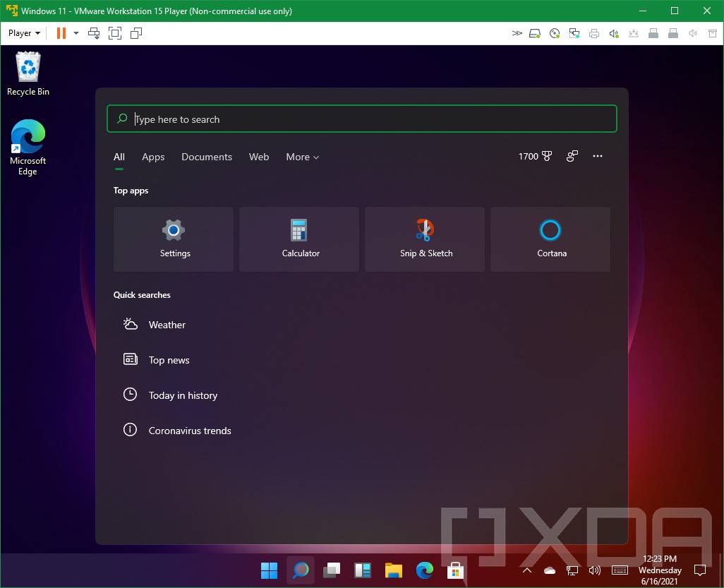Click the VMware network adapter device icon
This screenshot has width=724, height=588.
[x=574, y=33]
